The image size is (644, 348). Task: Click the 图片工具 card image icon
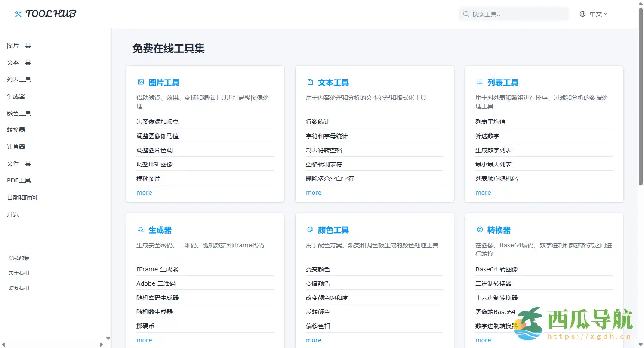[141, 82]
